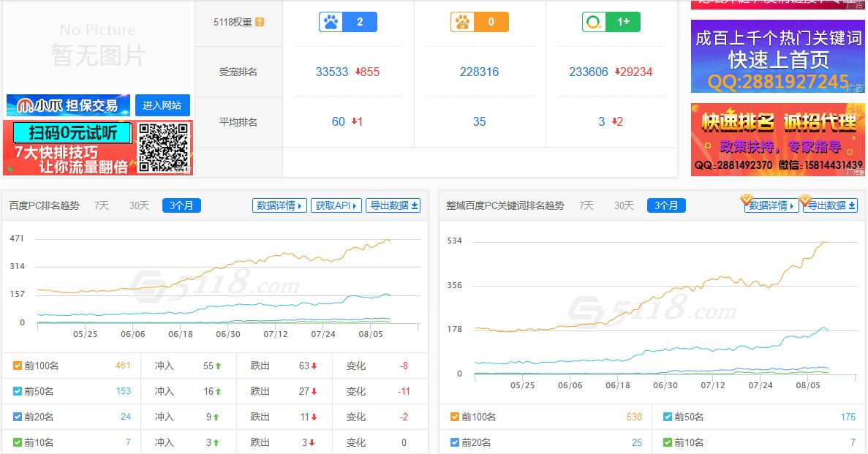The height and width of the screenshot is (454, 868).
Task: Click the 前50名 count 153
Action: 124,391
